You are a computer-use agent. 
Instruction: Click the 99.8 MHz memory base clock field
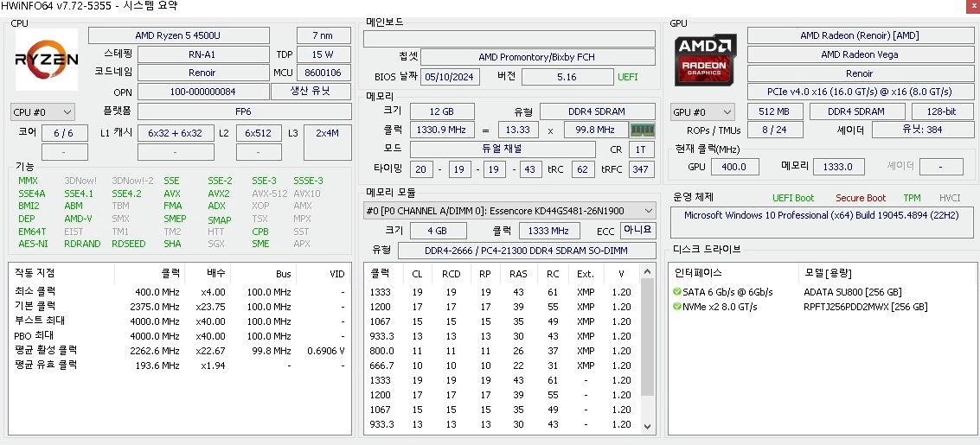coord(596,130)
